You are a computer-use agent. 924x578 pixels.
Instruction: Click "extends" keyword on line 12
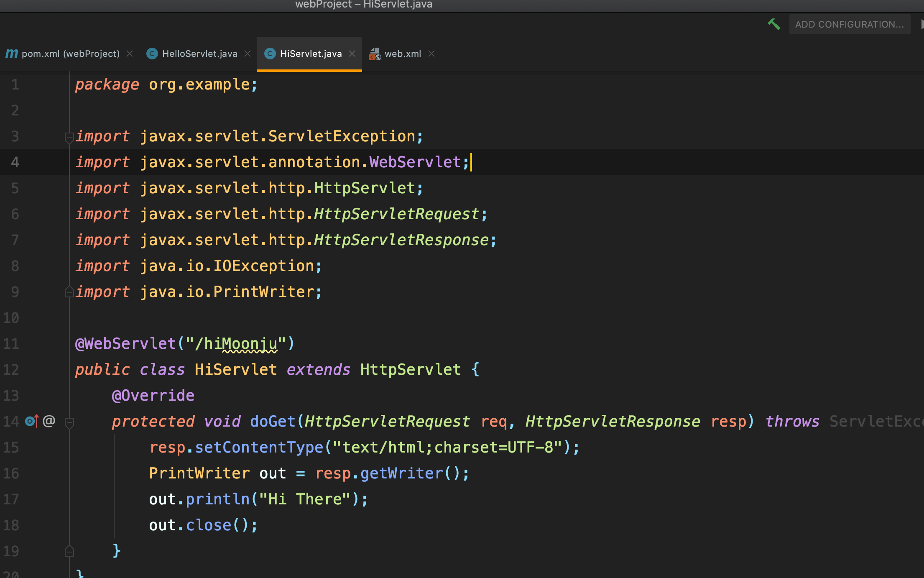[x=319, y=370]
